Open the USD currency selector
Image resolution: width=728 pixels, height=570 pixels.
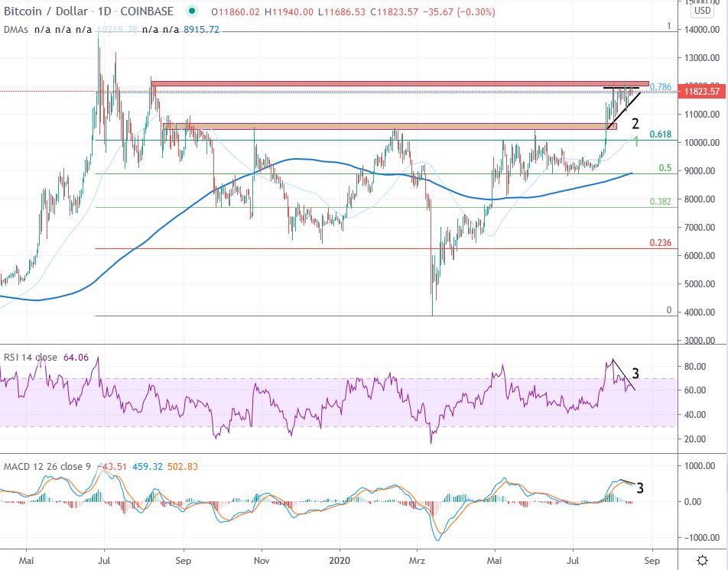(702, 11)
